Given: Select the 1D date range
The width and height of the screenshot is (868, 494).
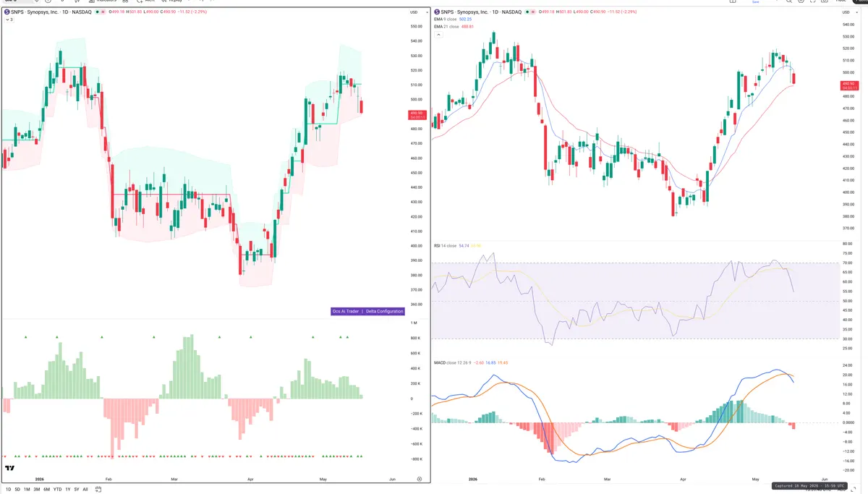Looking at the screenshot, I should pos(8,489).
